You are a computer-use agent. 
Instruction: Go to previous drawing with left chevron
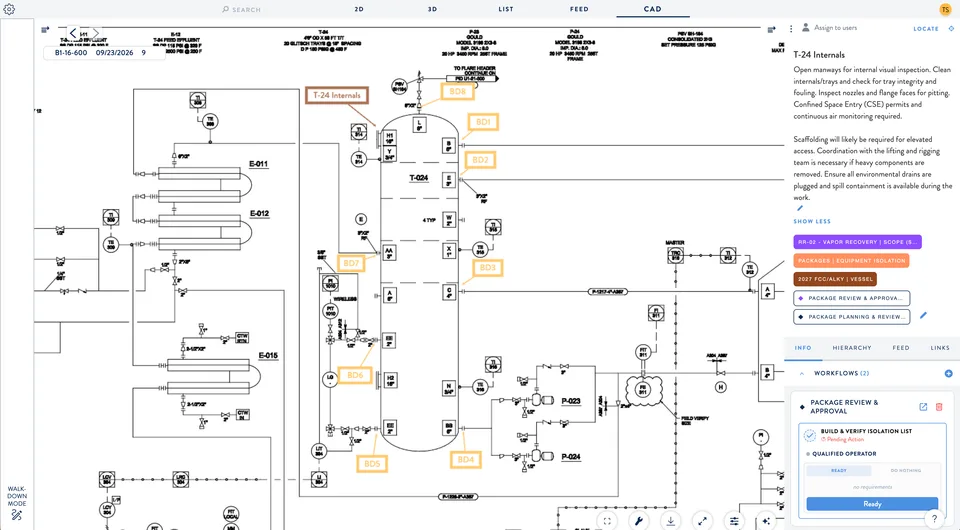coord(73,33)
